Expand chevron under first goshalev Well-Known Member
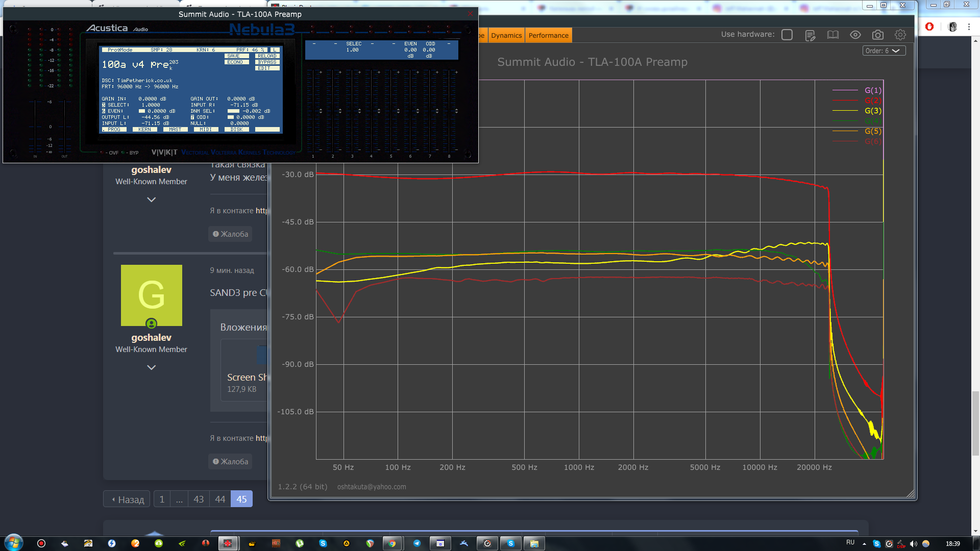Viewport: 980px width, 551px height. click(151, 199)
